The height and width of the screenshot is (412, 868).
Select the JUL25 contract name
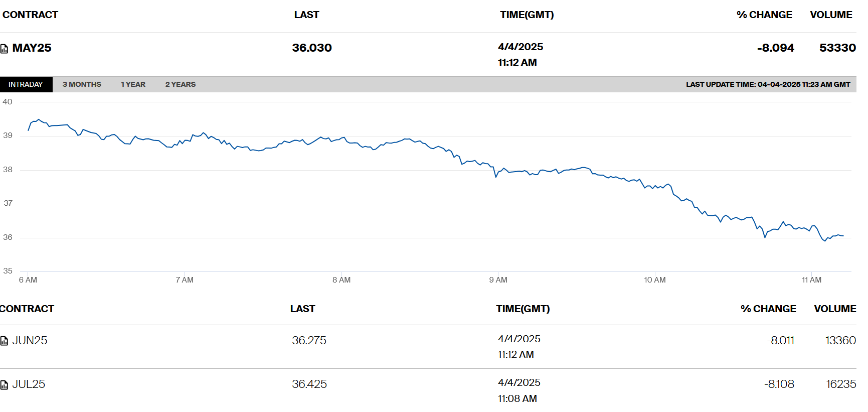pos(29,384)
